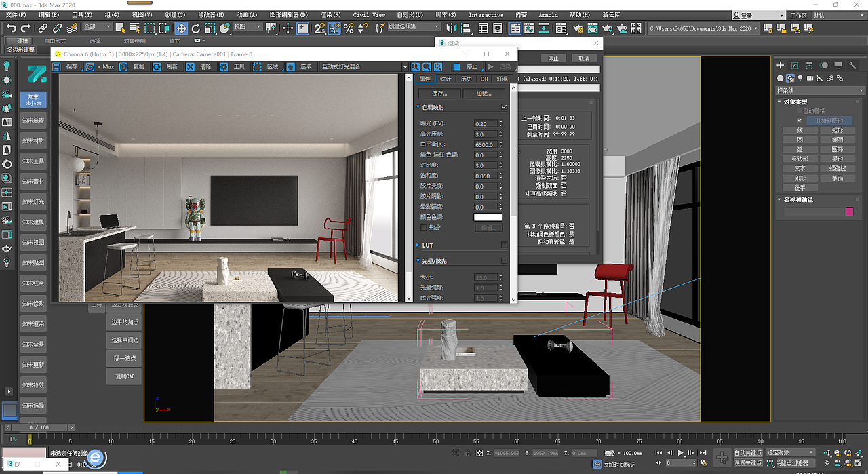The width and height of the screenshot is (868, 474).
Task: Activate the Select and Rotate tool
Action: (x=196, y=28)
